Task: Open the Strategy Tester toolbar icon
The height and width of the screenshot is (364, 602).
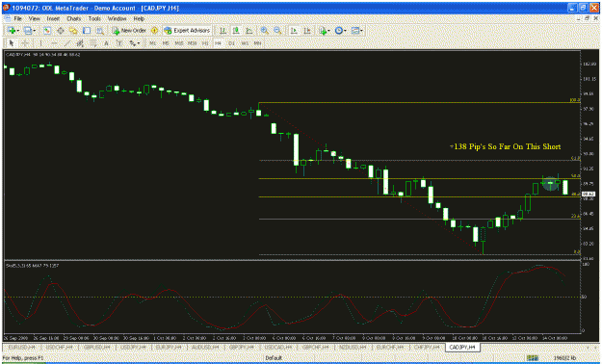Action: coord(100,31)
